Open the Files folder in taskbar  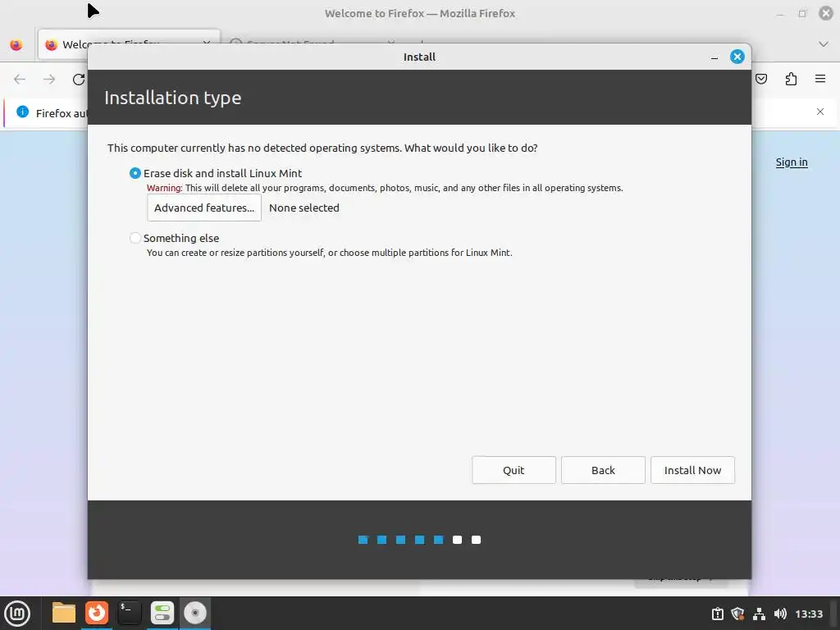pyautogui.click(x=64, y=613)
